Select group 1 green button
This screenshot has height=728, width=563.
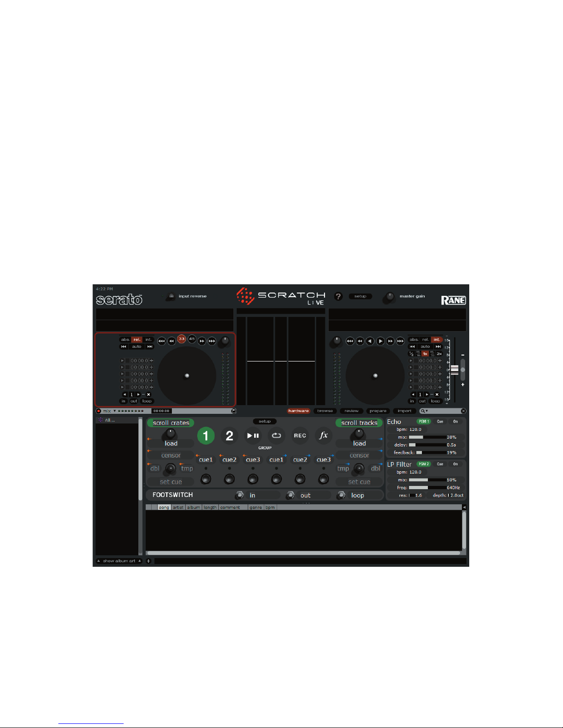[206, 435]
